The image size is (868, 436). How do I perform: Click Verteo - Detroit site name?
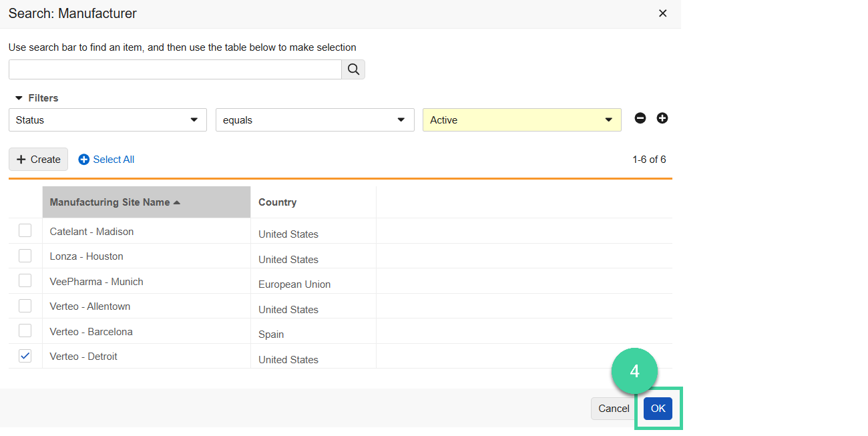pos(83,357)
